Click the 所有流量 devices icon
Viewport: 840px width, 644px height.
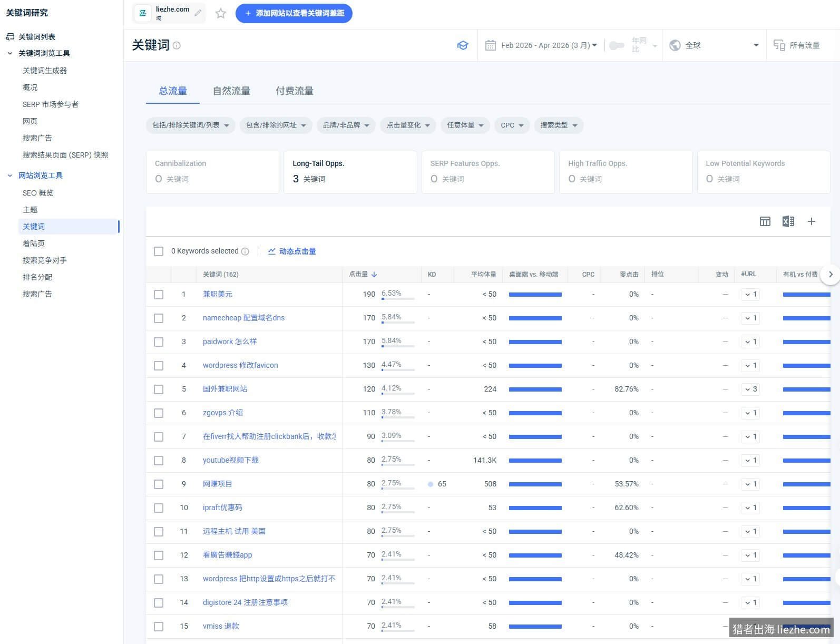click(779, 45)
